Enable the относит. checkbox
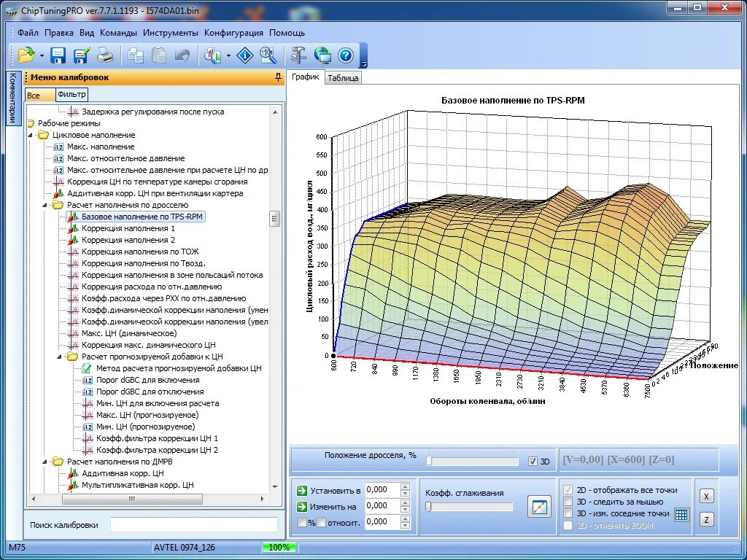 pos(322,522)
